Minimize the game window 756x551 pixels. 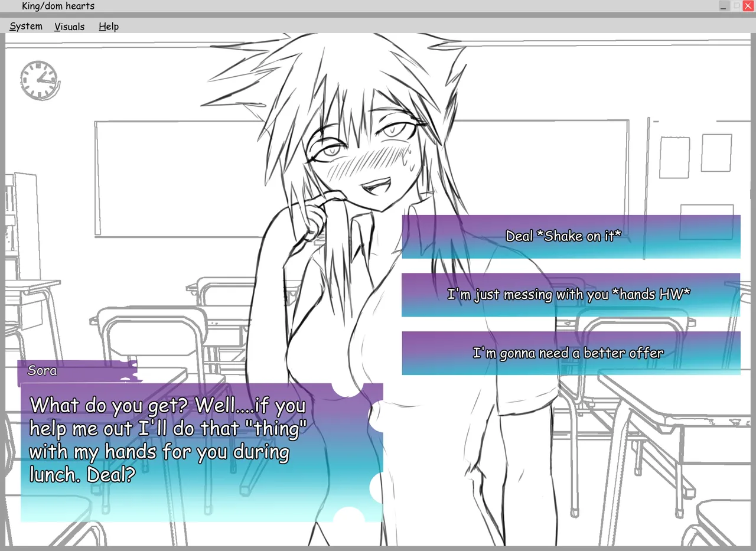click(724, 6)
